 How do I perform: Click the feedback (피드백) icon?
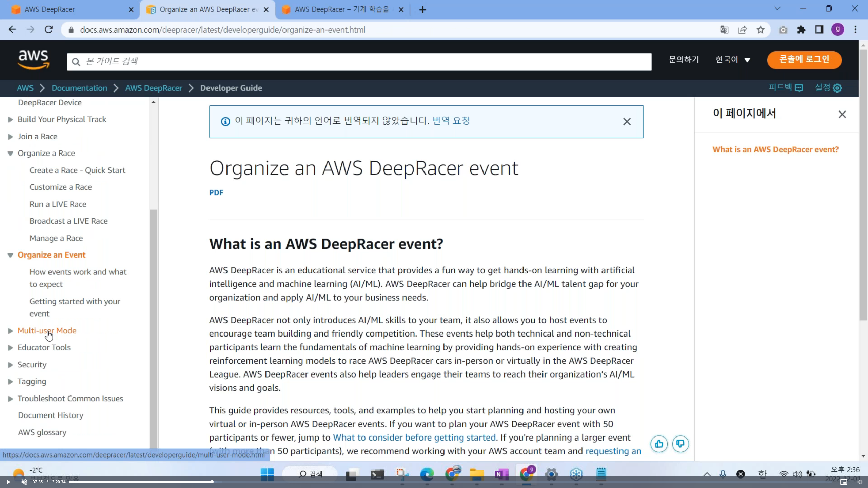[x=799, y=88]
